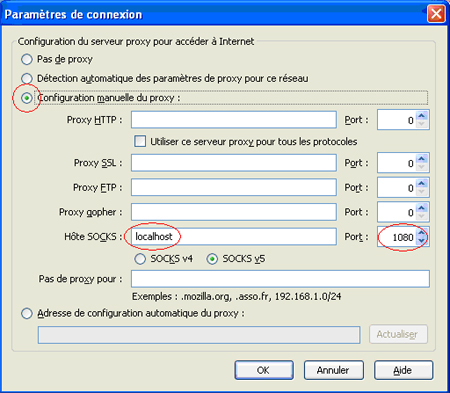450x393 pixels.
Task: Increment the SSL proxy port value
Action: pos(422,159)
